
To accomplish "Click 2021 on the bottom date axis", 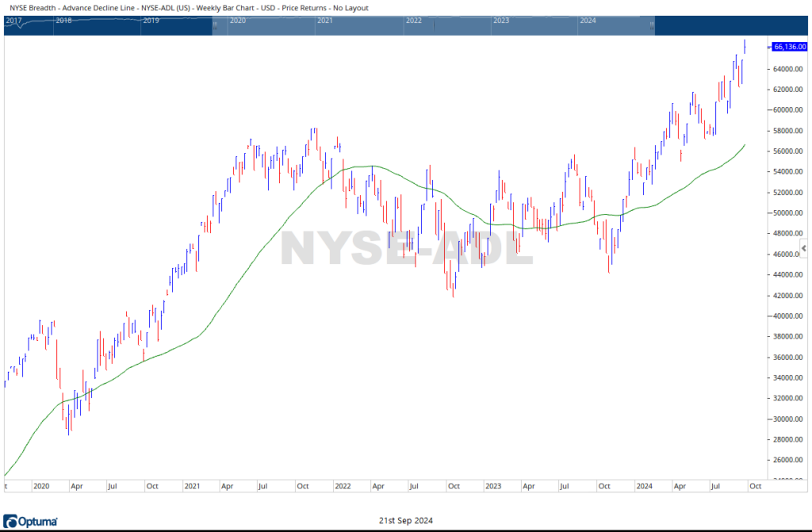I will [191, 485].
